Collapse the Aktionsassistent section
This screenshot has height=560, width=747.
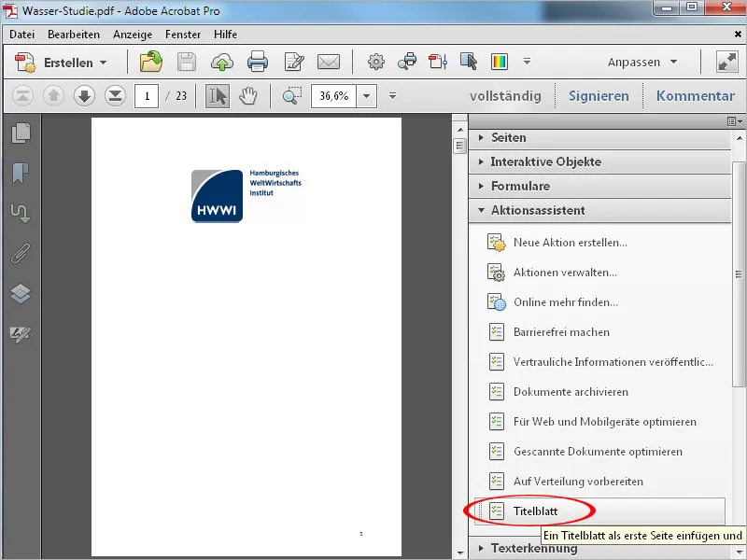(x=599, y=211)
